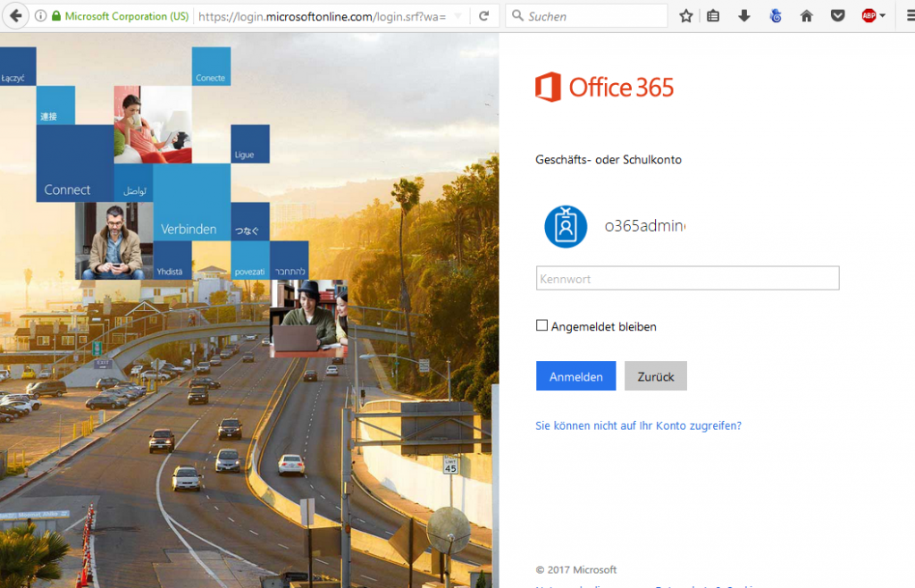Open the Adblock Plus dropdown arrow
The height and width of the screenshot is (588, 915).
[883, 15]
